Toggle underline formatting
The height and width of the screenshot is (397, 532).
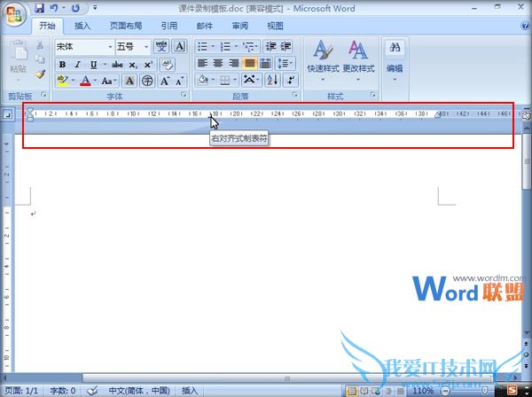(x=94, y=64)
